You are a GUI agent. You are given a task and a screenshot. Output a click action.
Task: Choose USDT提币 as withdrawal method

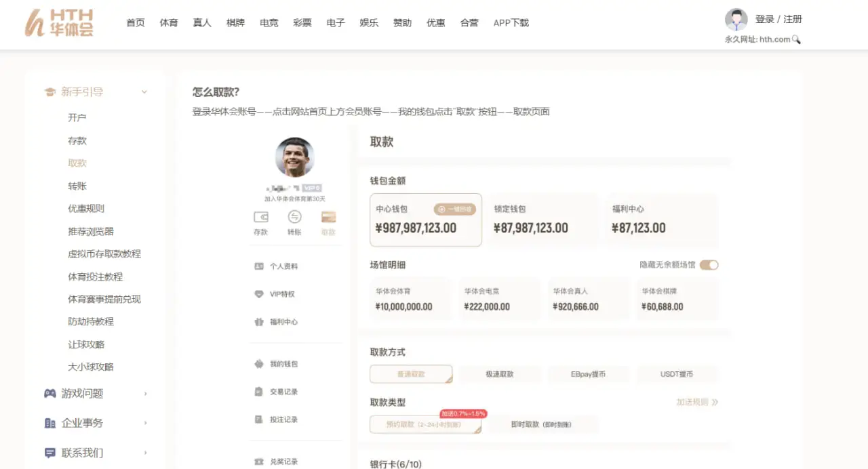coord(677,373)
